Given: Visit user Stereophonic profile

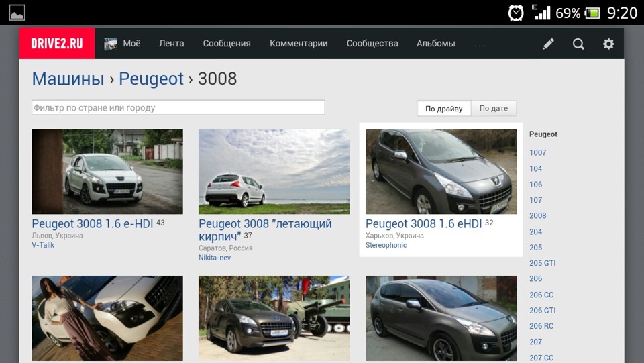Looking at the screenshot, I should [x=386, y=245].
